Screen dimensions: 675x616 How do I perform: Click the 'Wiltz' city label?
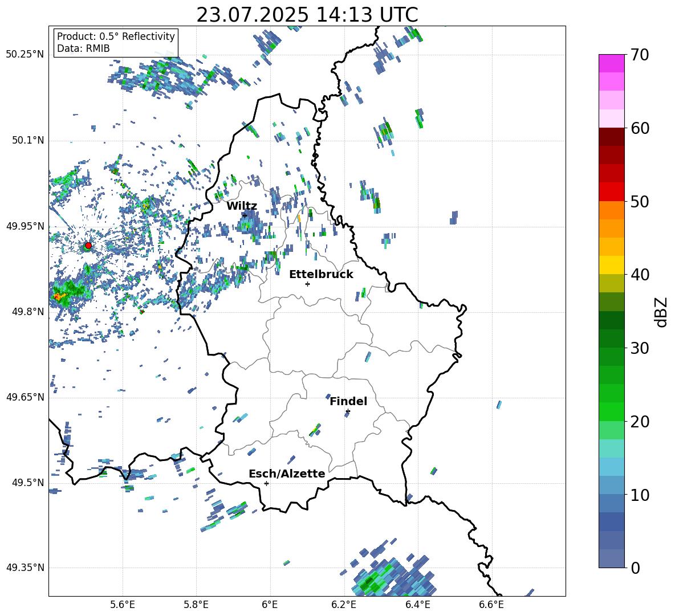click(x=242, y=206)
